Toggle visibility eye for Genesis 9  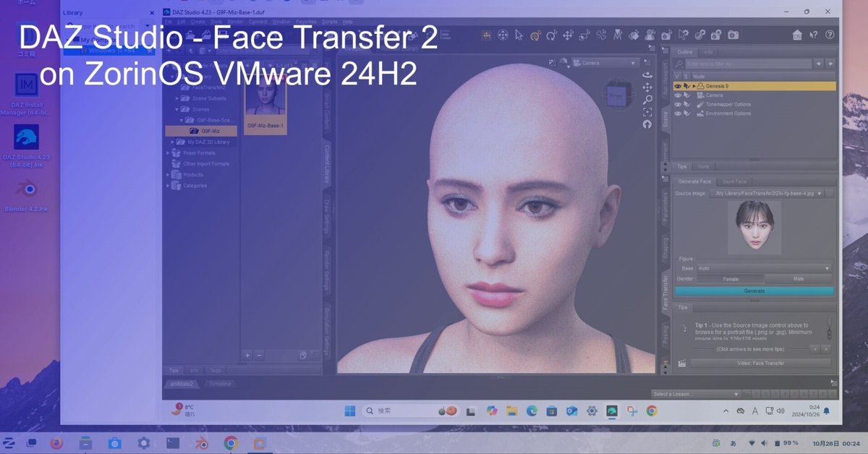[x=678, y=86]
